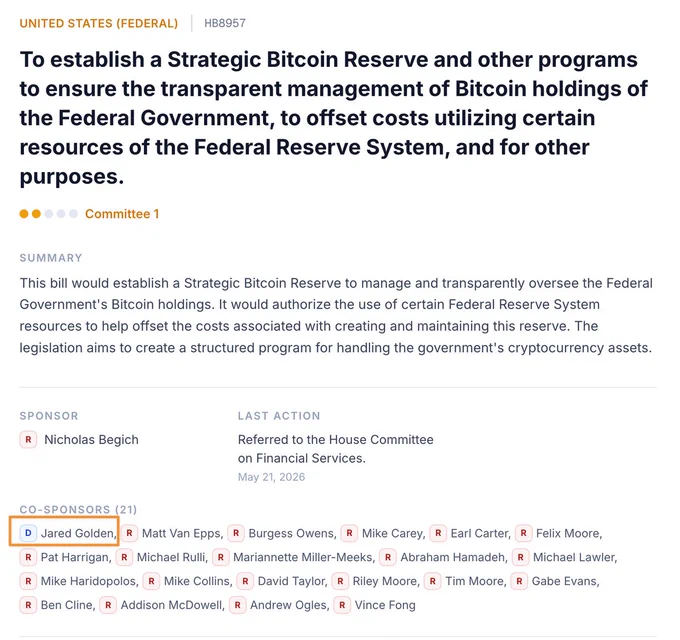Click the Co-Sponsors (21) heading
This screenshot has height=640, width=680.
tap(78, 509)
